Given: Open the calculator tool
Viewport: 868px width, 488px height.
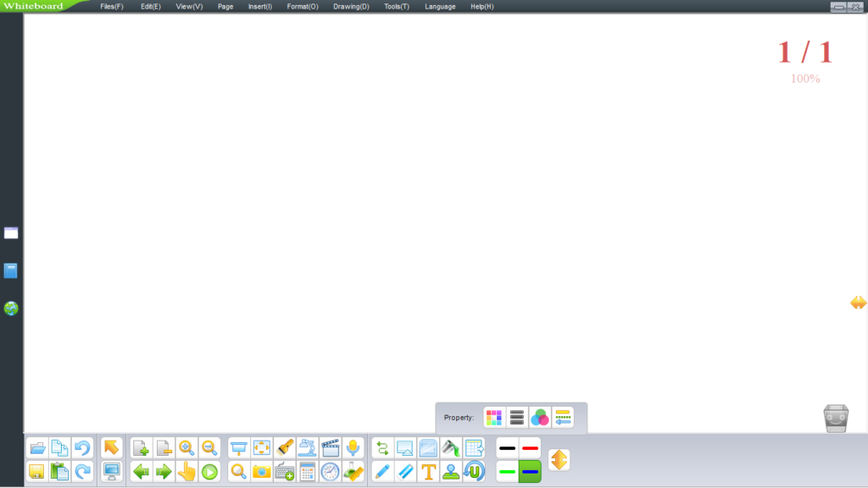Looking at the screenshot, I should point(307,471).
